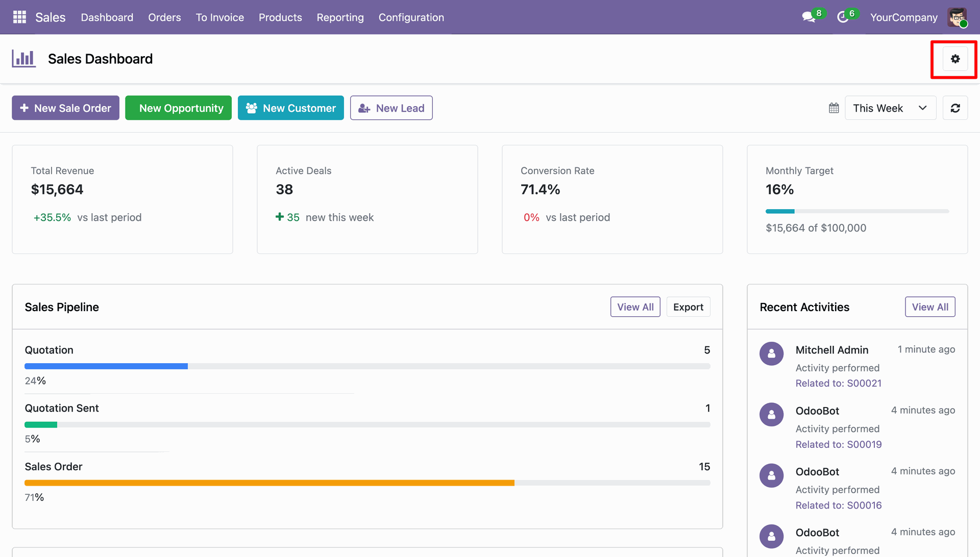Go to the Orders menu

coord(164,17)
